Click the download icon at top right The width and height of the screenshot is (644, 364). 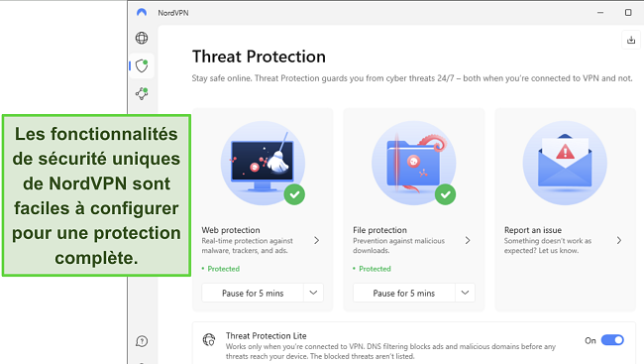click(x=631, y=40)
